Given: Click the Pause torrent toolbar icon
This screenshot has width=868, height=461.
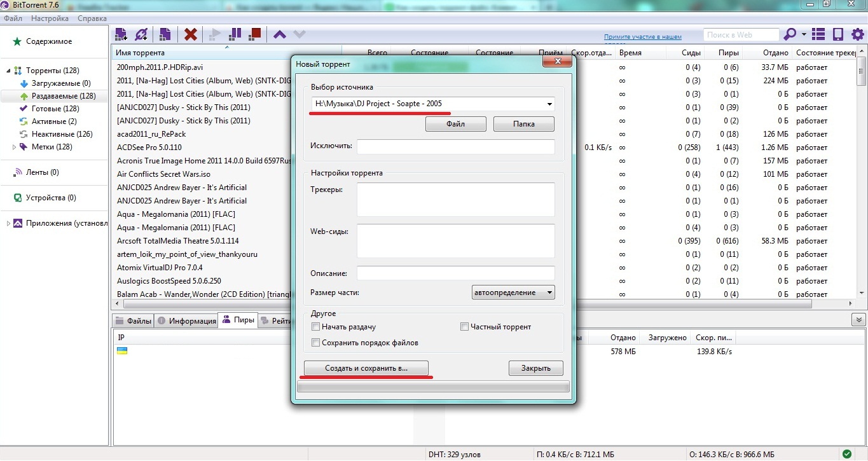Looking at the screenshot, I should click(x=235, y=34).
